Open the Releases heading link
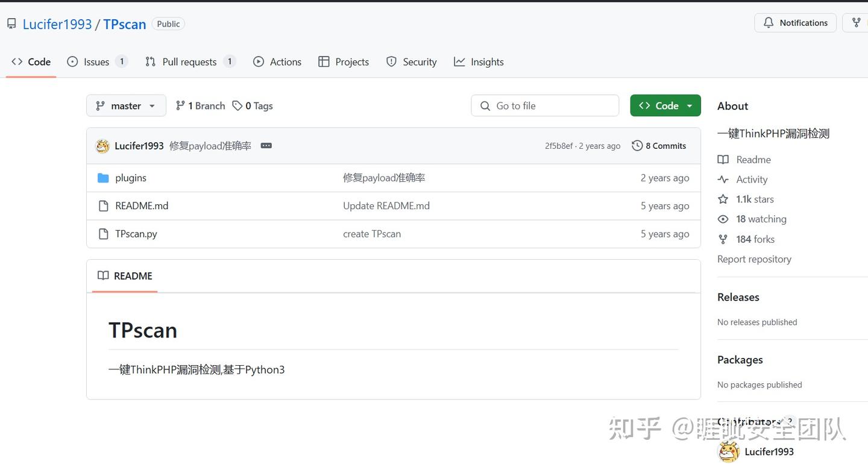Image resolution: width=868 pixels, height=464 pixels. click(738, 297)
